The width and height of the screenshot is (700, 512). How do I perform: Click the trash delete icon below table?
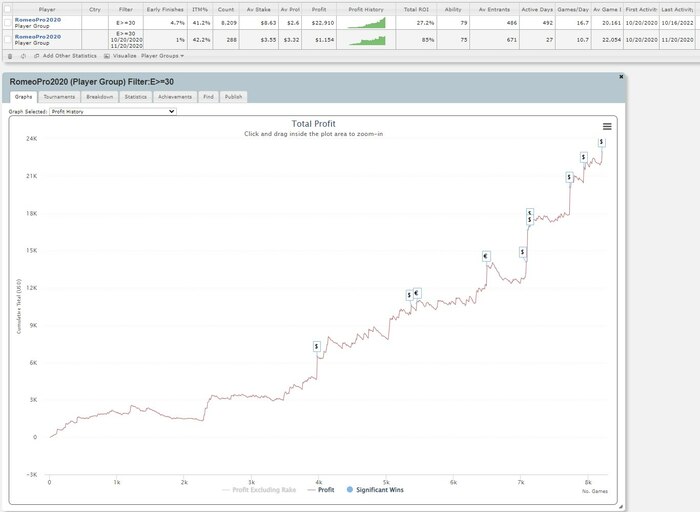coord(10,56)
